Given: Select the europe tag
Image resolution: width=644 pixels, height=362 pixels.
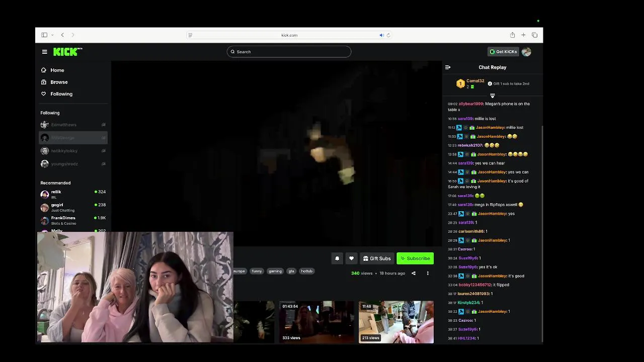Looking at the screenshot, I should pyautogui.click(x=239, y=271).
